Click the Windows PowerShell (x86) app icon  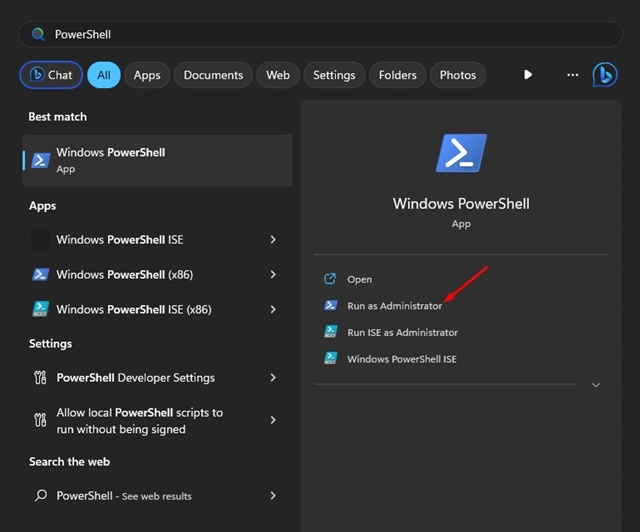(x=41, y=274)
